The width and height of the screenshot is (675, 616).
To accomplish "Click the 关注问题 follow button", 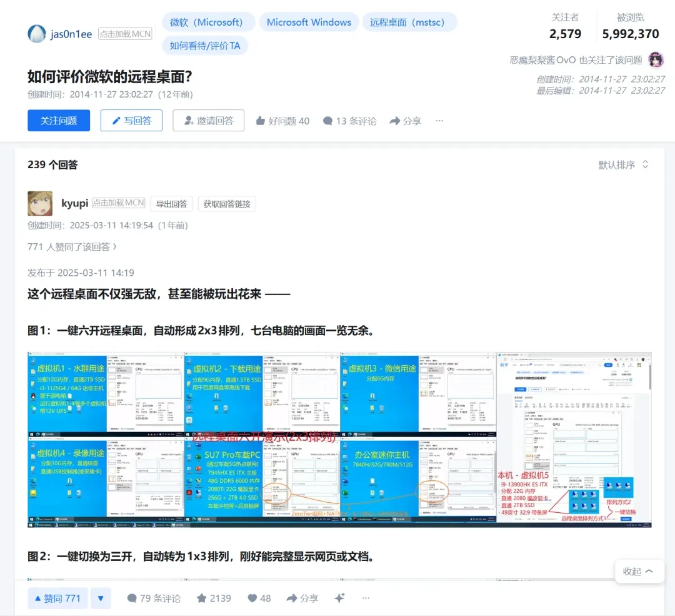I will 59,121.
